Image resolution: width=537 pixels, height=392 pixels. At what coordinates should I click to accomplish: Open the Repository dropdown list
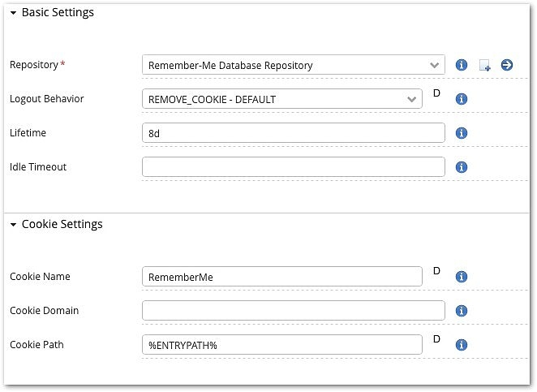pos(293,65)
